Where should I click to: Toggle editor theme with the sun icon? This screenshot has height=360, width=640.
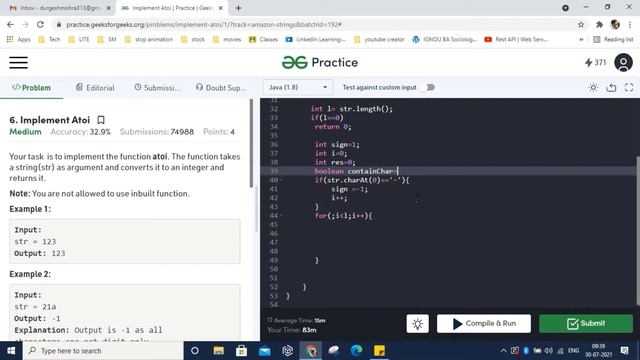coord(593,87)
